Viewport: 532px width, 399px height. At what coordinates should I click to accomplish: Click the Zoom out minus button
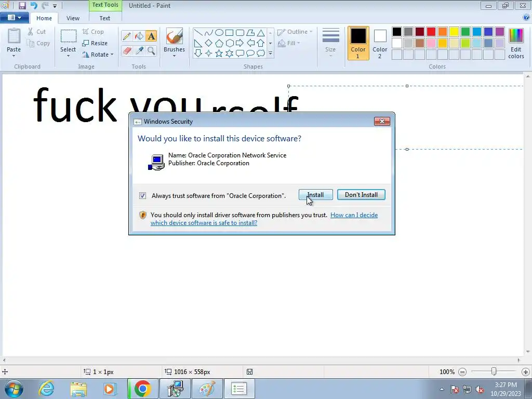462,372
